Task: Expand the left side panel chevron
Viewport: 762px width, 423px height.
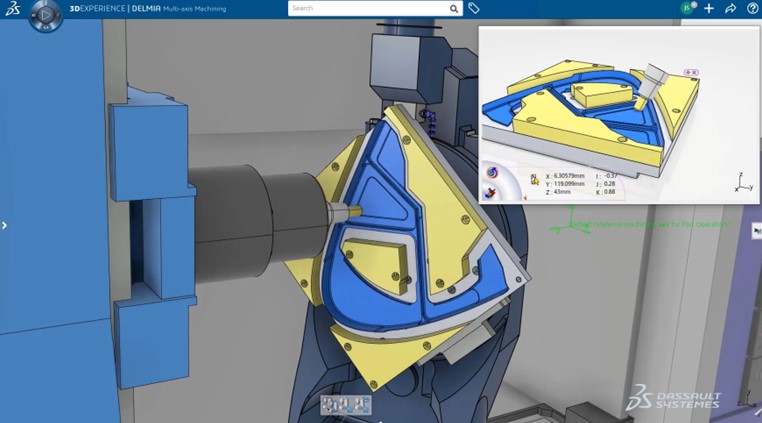Action: [x=4, y=225]
